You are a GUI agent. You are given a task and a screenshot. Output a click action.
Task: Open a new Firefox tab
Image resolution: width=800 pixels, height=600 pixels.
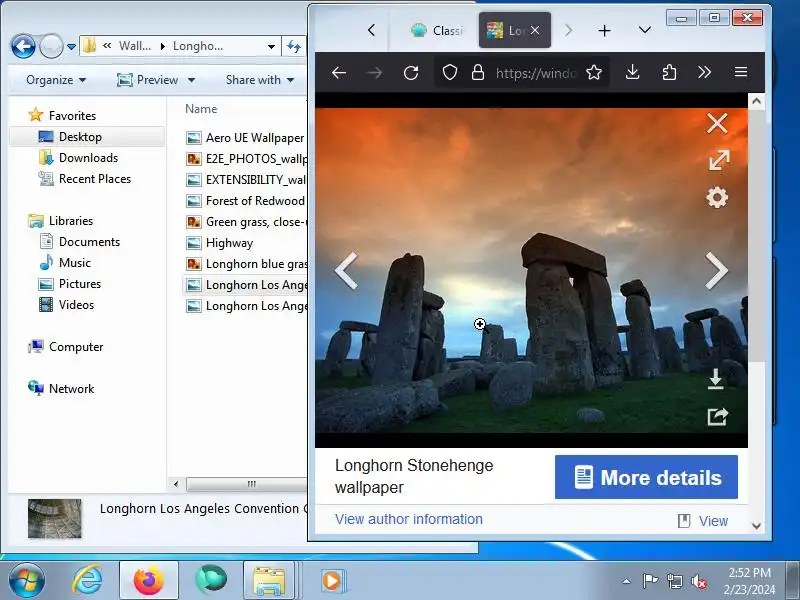[605, 31]
